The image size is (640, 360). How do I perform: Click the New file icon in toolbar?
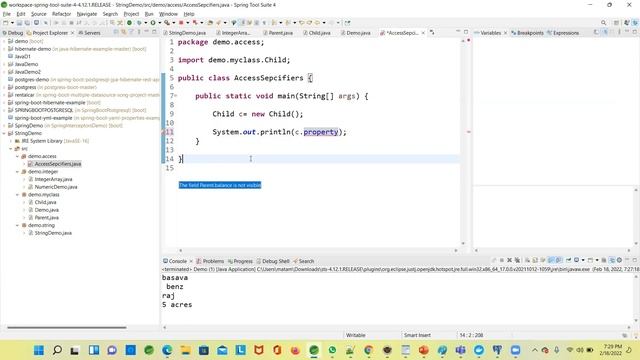[6, 23]
